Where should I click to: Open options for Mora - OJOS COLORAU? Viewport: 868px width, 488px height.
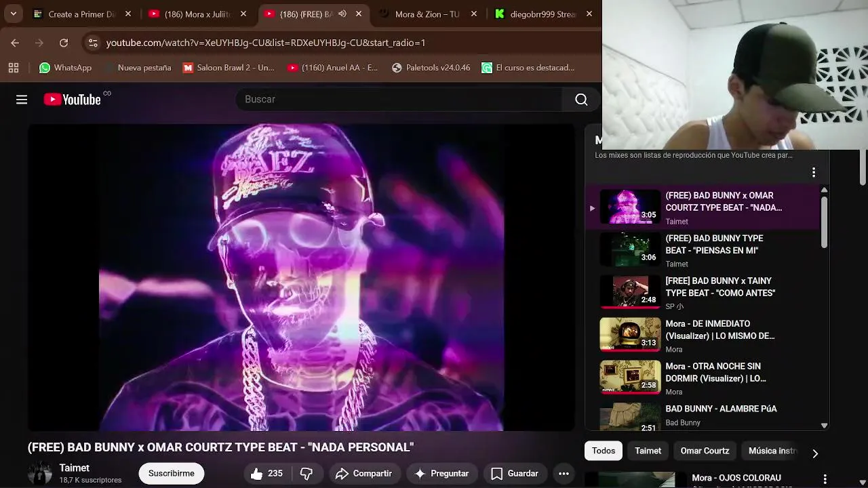(825, 479)
